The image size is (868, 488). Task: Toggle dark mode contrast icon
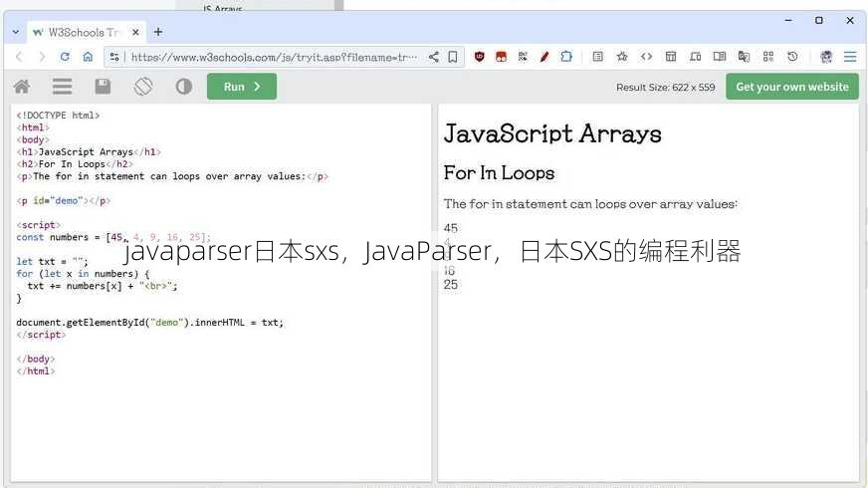(183, 87)
